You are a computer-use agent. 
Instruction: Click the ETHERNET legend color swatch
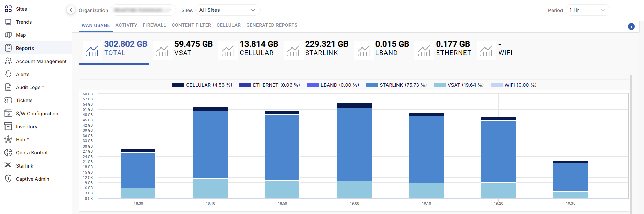click(245, 85)
